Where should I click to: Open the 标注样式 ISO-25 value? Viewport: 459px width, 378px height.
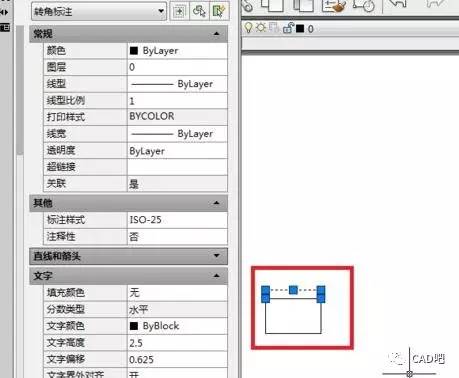tap(177, 220)
